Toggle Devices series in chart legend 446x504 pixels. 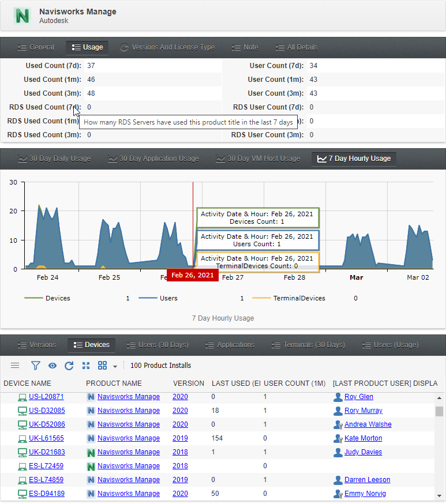click(47, 298)
